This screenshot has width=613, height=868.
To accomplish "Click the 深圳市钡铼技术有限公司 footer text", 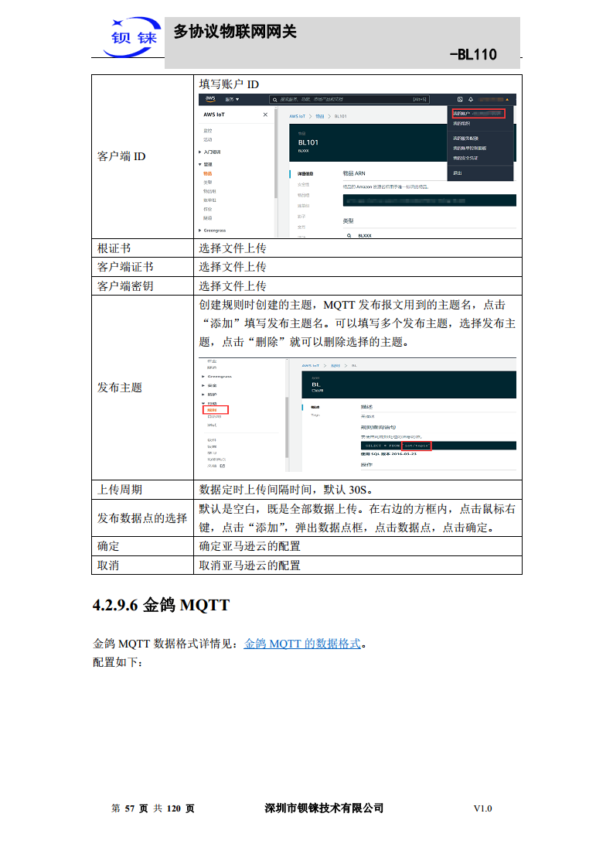I will coord(324,808).
